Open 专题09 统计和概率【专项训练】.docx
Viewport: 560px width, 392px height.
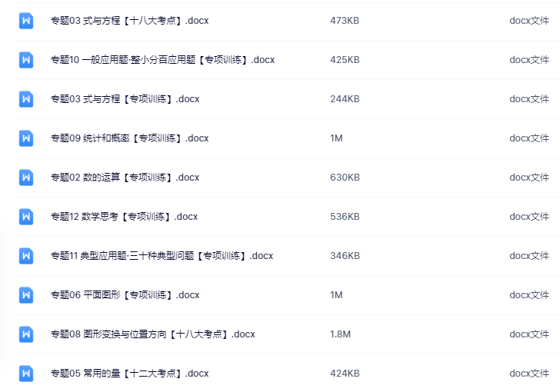coord(130,138)
